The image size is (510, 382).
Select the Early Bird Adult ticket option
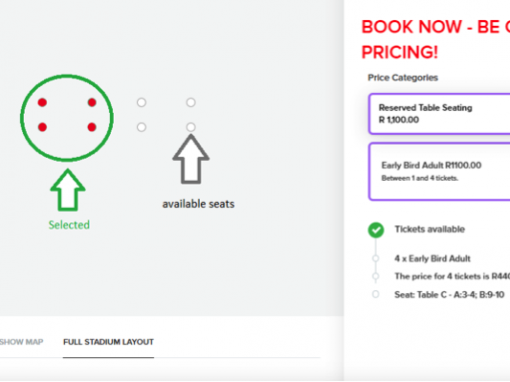439,172
